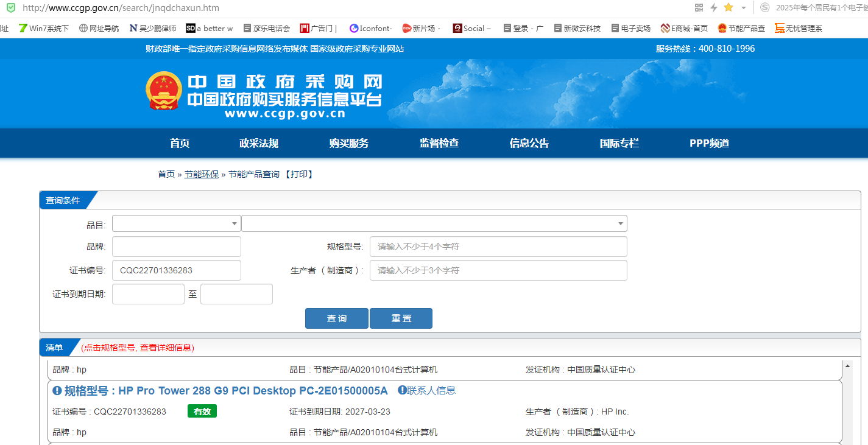
Task: Open the 国际专栏 navigation menu item
Action: (619, 143)
